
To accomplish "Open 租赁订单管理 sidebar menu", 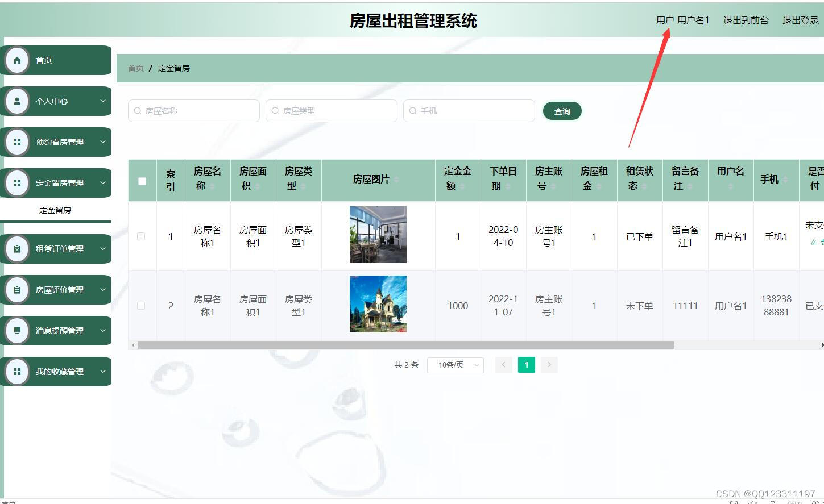I will pyautogui.click(x=56, y=249).
